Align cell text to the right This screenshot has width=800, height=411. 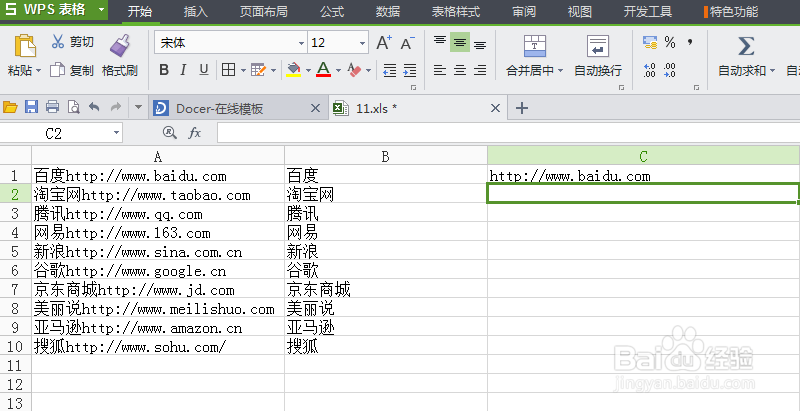pyautogui.click(x=480, y=70)
